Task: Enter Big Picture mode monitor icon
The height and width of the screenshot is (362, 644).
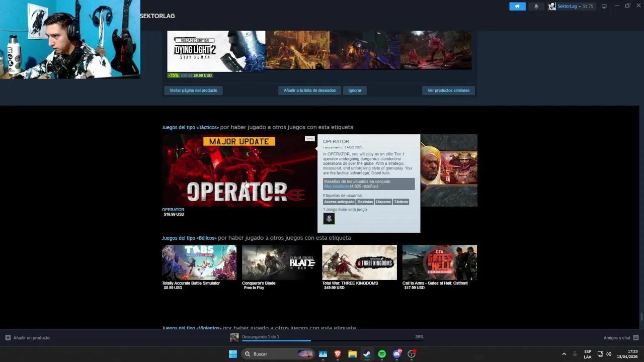Action: point(604,6)
